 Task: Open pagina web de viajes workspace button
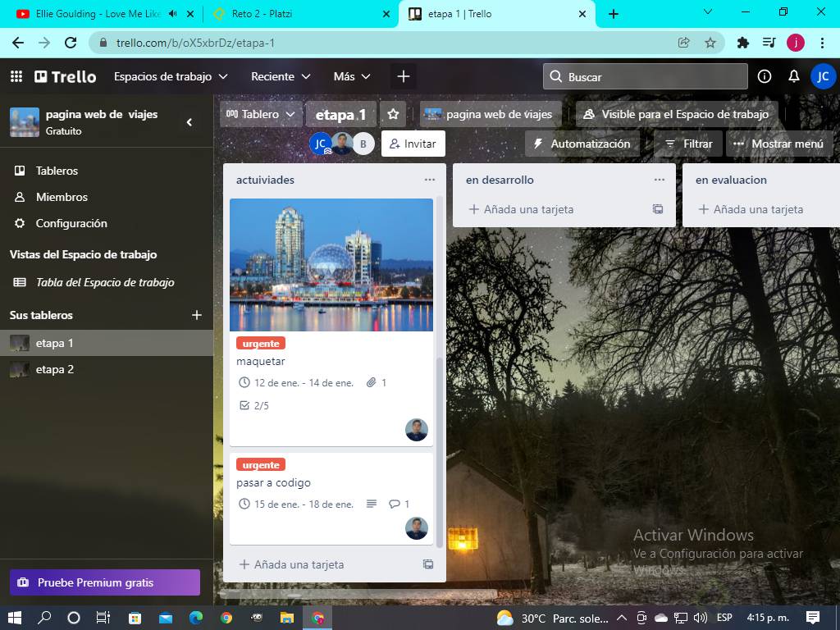pos(491,114)
